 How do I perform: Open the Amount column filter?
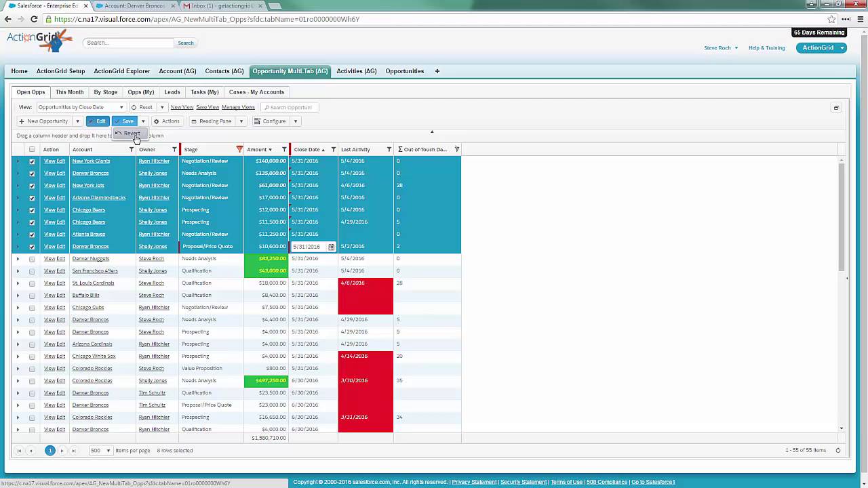(284, 149)
